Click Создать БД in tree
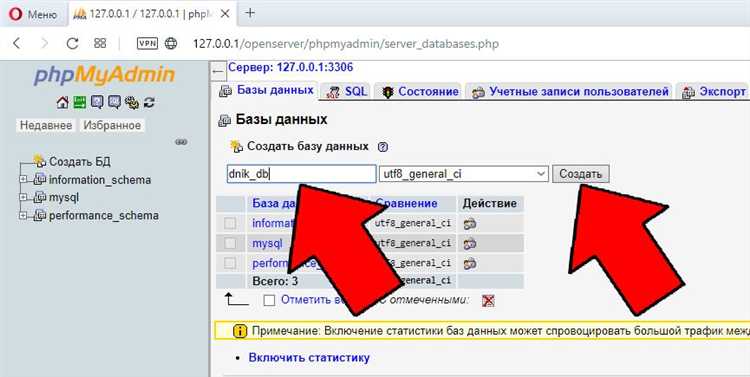This screenshot has height=377, width=750. pos(79,161)
